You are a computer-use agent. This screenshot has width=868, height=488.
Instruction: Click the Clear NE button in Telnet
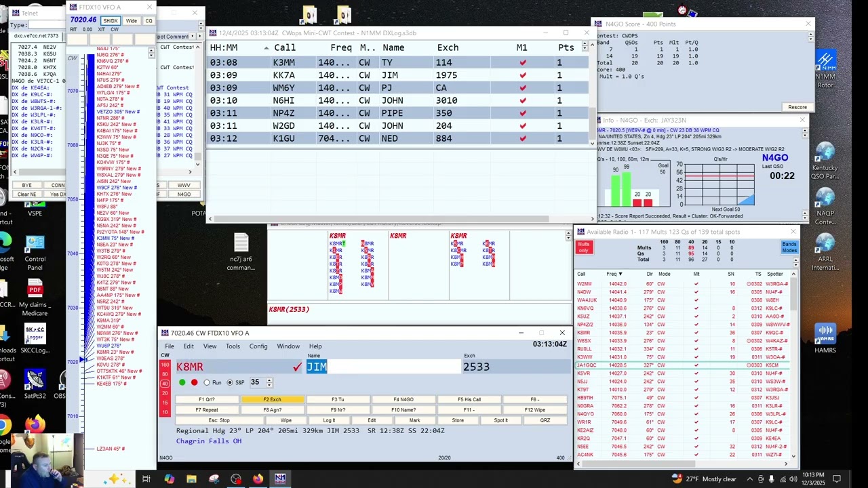pos(26,195)
